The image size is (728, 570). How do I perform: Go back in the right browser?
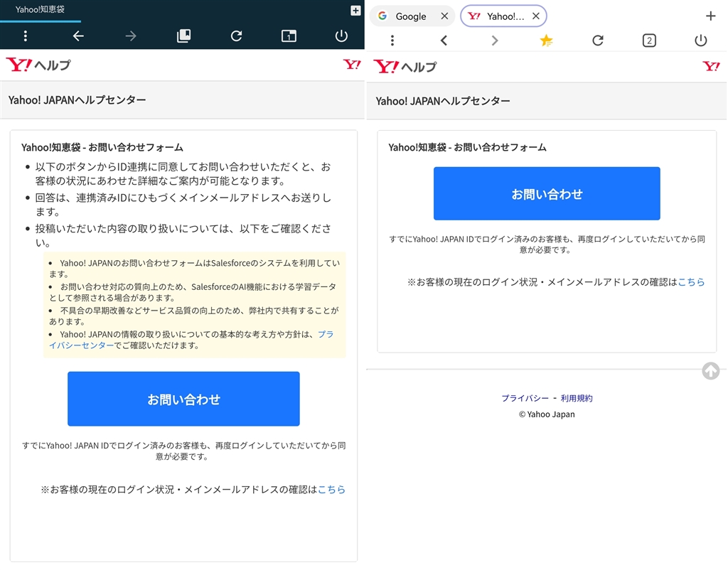tap(444, 41)
